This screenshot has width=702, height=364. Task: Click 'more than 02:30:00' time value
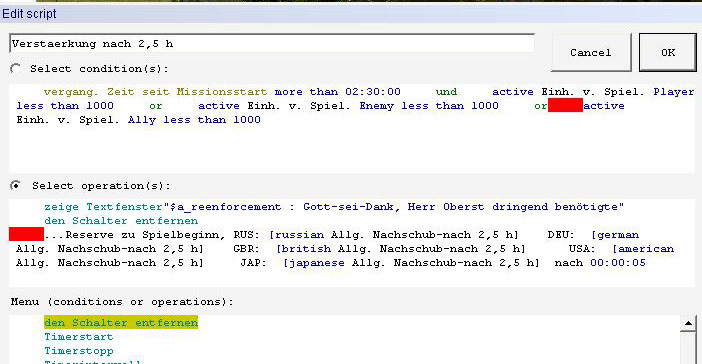click(338, 91)
